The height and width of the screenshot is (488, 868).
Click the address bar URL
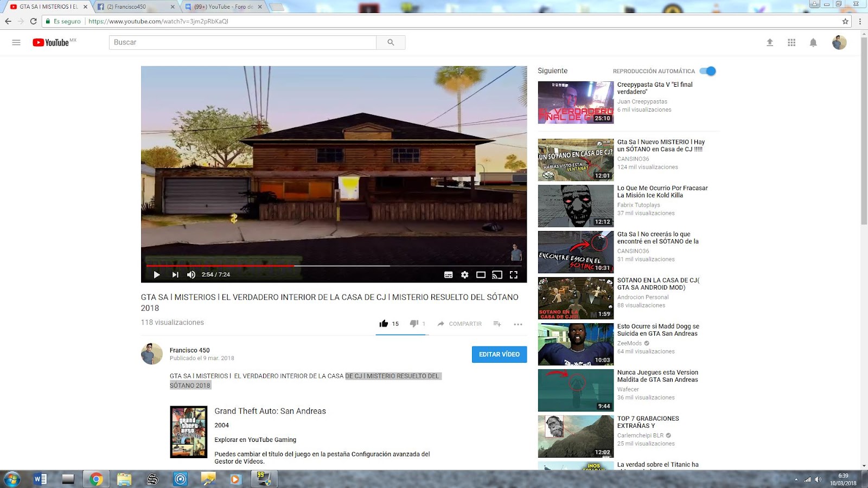click(x=158, y=21)
